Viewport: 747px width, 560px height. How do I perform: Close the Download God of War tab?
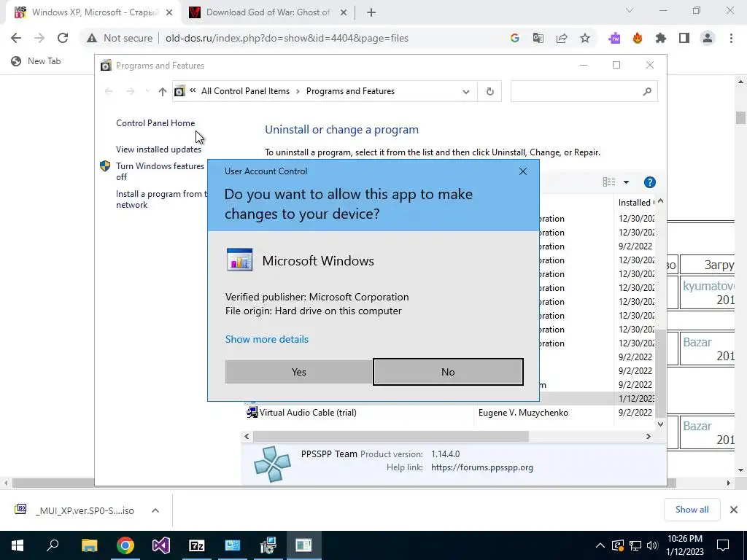coord(344,13)
